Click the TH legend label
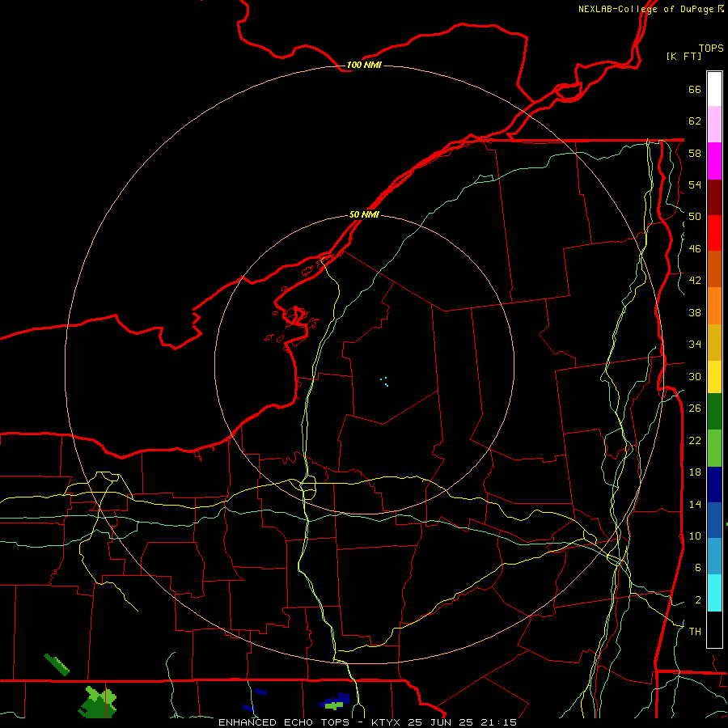 695,632
